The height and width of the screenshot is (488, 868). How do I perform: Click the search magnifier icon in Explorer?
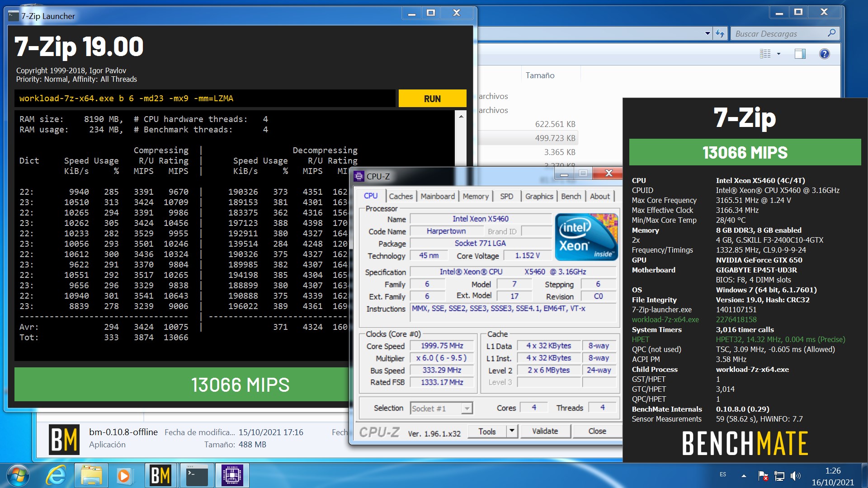[x=831, y=33]
